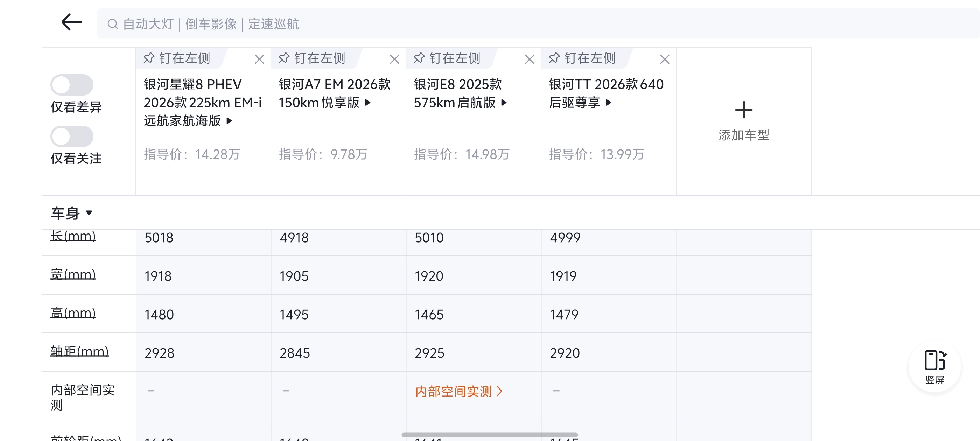Select width value 1919

[x=563, y=276]
